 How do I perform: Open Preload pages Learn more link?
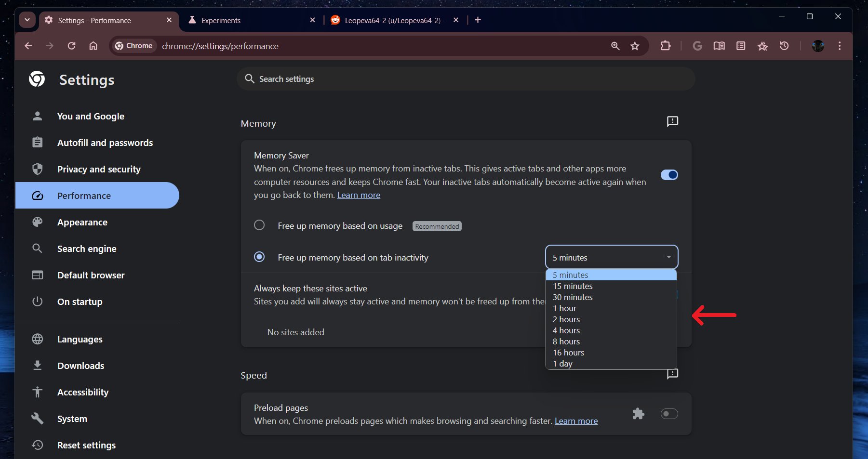pyautogui.click(x=576, y=421)
